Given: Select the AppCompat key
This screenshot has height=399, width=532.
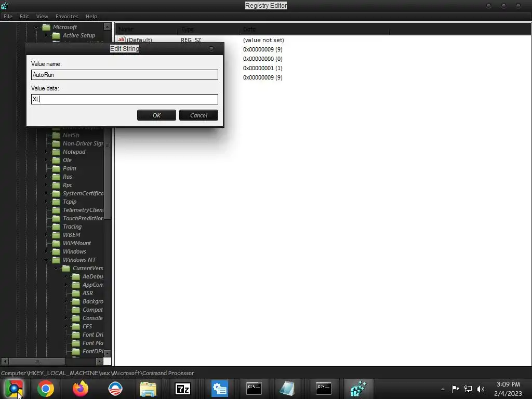Looking at the screenshot, I should pos(92,285).
